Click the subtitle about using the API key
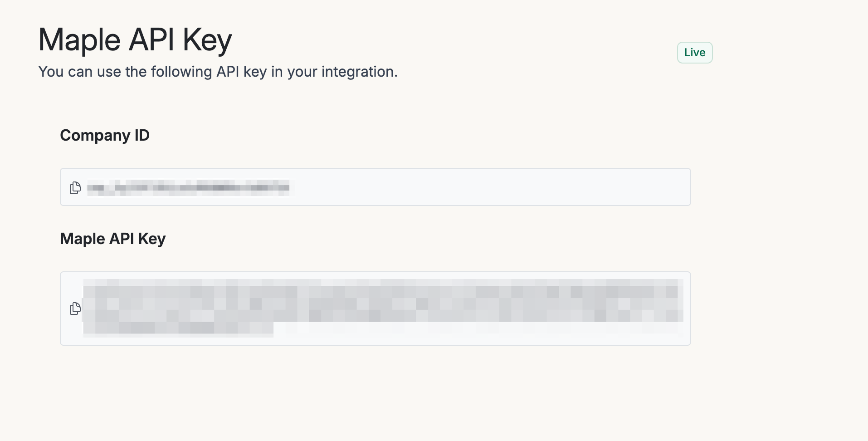This screenshot has width=868, height=441. point(218,72)
